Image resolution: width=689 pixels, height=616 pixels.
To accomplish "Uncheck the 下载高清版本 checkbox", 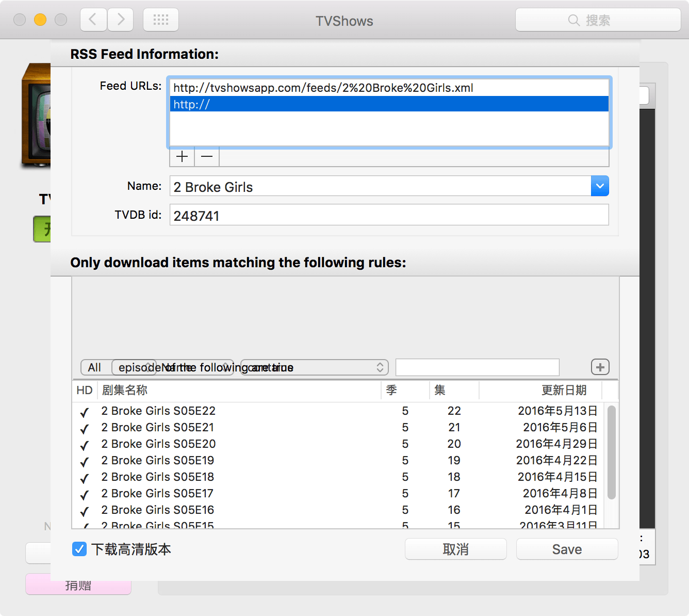I will (x=79, y=549).
